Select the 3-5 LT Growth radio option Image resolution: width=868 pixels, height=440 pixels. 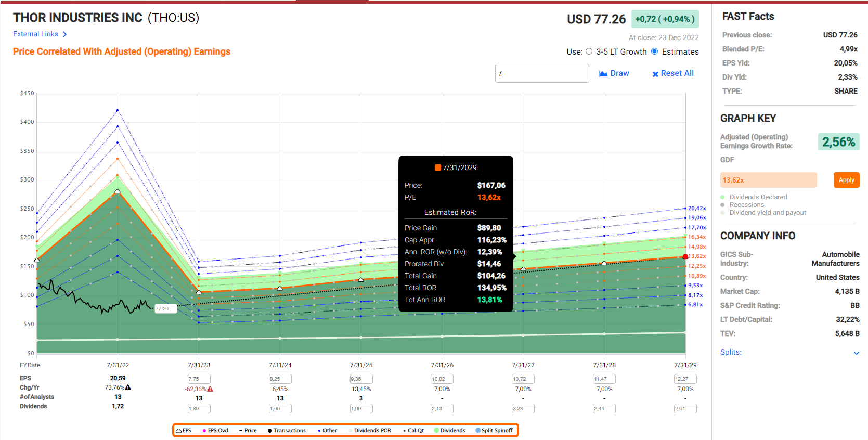[589, 51]
